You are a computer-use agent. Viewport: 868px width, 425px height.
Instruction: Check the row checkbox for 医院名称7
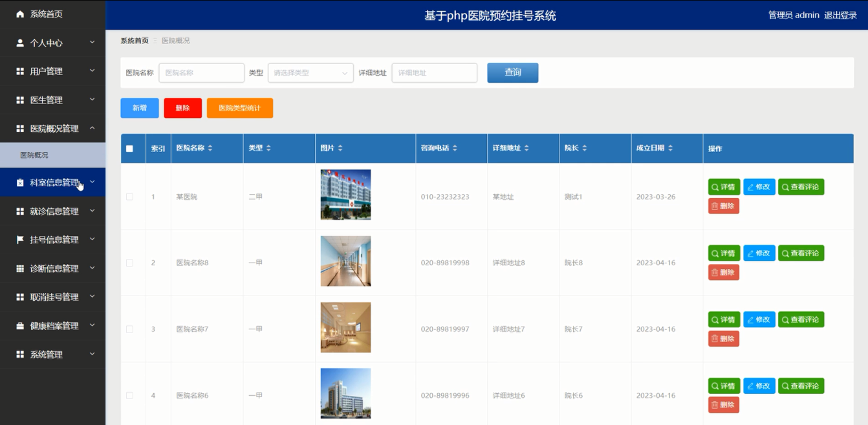[129, 329]
